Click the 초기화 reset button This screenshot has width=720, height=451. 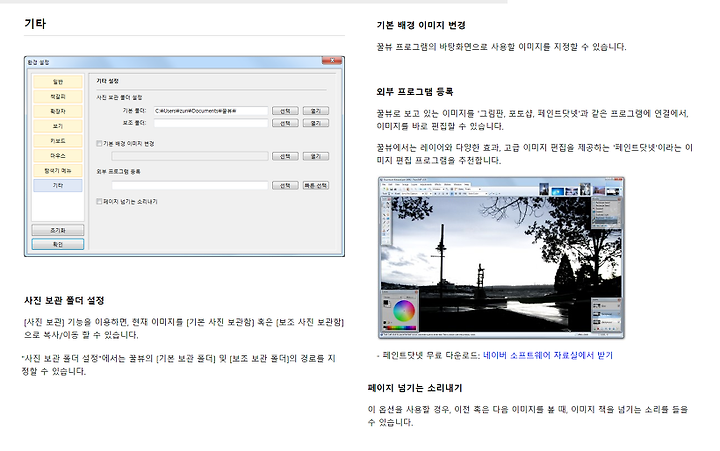(x=58, y=230)
